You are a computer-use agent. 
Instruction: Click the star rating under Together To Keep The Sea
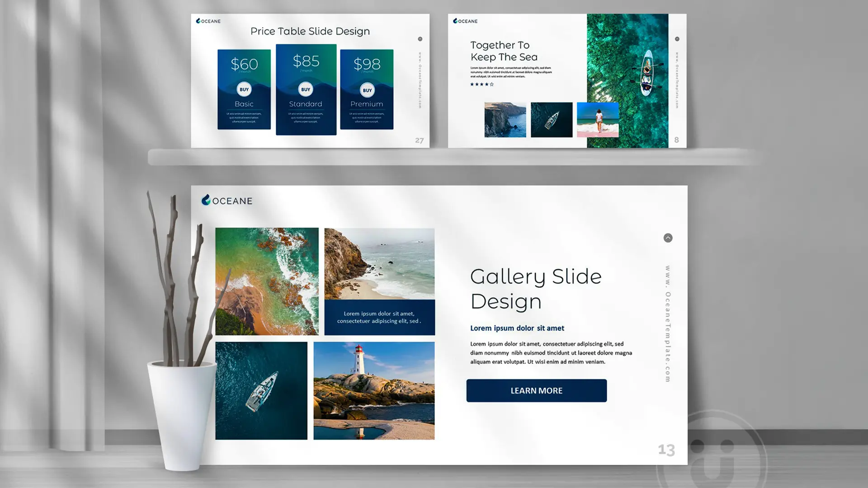pos(482,84)
